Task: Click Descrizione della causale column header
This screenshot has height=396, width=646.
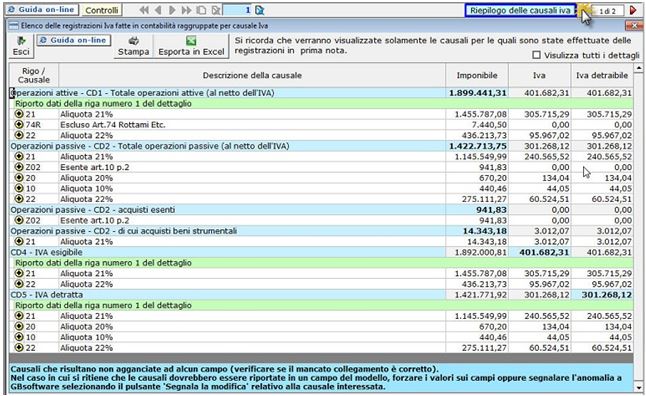Action: click(x=252, y=75)
